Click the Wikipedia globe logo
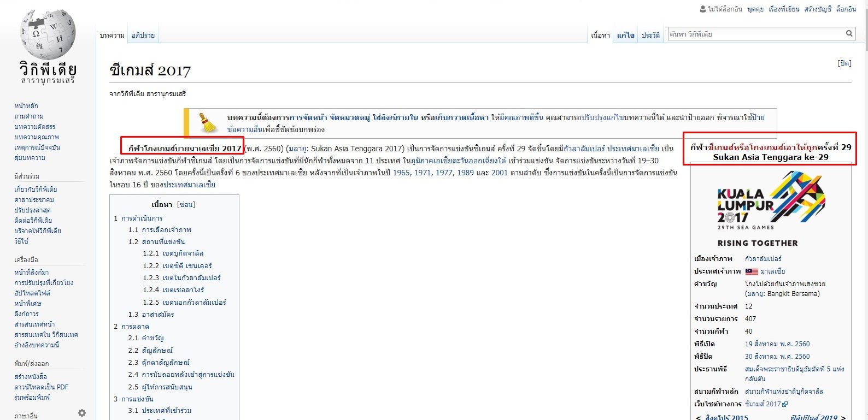The image size is (868, 420). click(48, 34)
